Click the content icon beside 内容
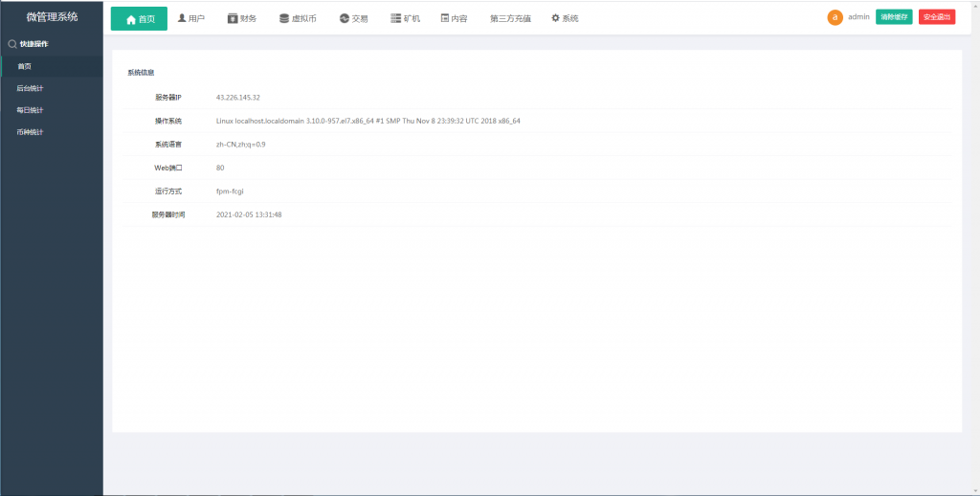Image resolution: width=980 pixels, height=496 pixels. tap(444, 18)
